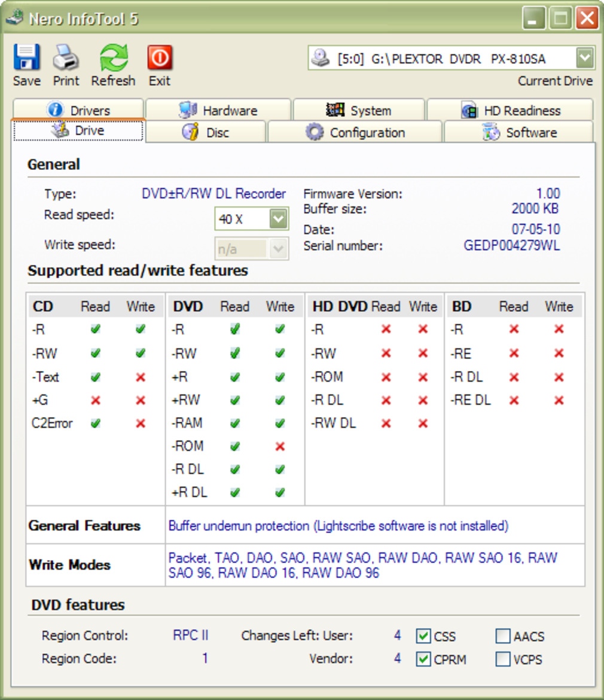604x700 pixels.
Task: Click DVD -ROM write red cross
Action: pyautogui.click(x=280, y=446)
